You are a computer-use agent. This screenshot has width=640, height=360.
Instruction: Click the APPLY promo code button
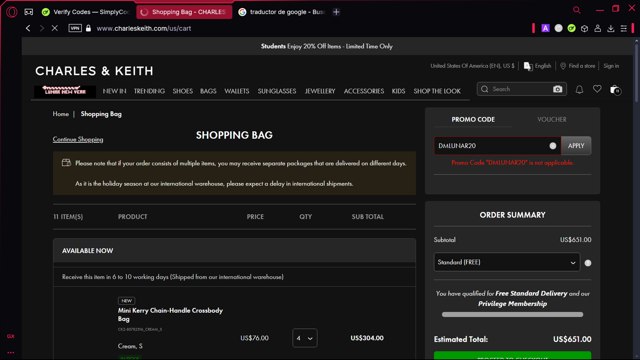[x=576, y=146]
